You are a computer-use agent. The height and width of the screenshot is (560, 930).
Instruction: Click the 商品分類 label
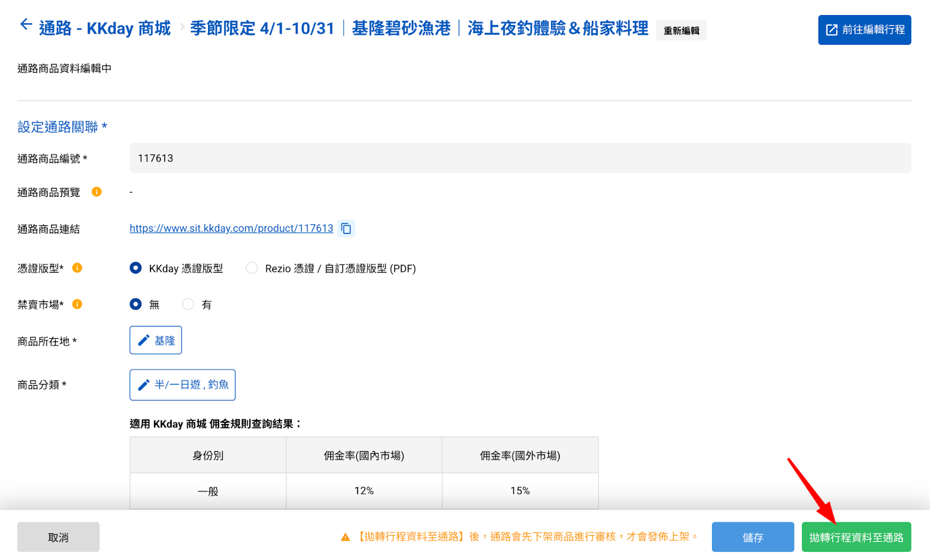click(42, 385)
